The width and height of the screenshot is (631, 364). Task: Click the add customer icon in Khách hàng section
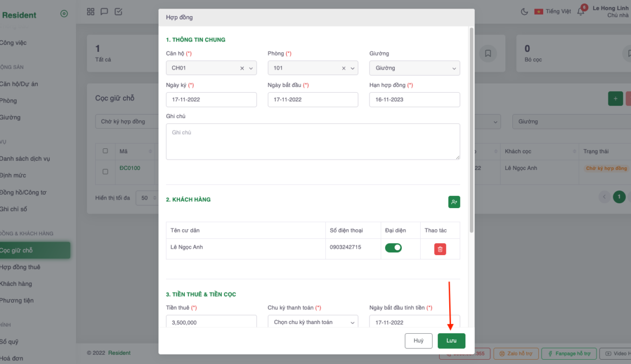454,202
